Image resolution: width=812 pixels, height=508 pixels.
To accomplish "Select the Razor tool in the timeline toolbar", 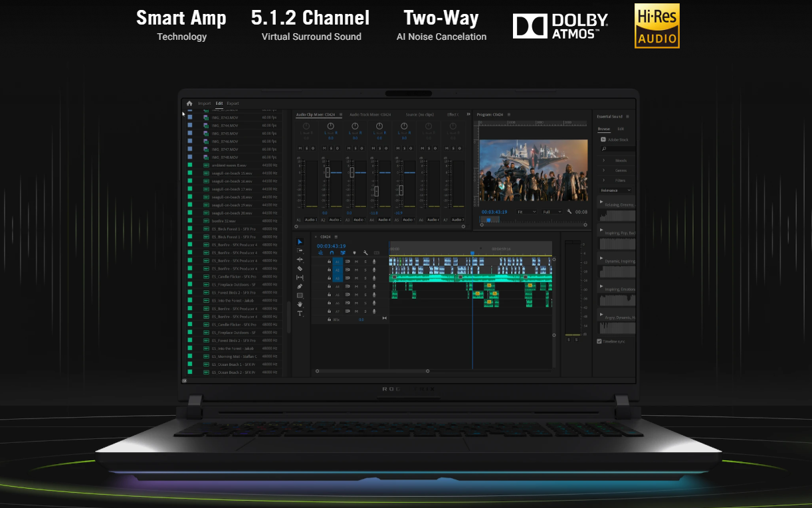I will (x=300, y=268).
